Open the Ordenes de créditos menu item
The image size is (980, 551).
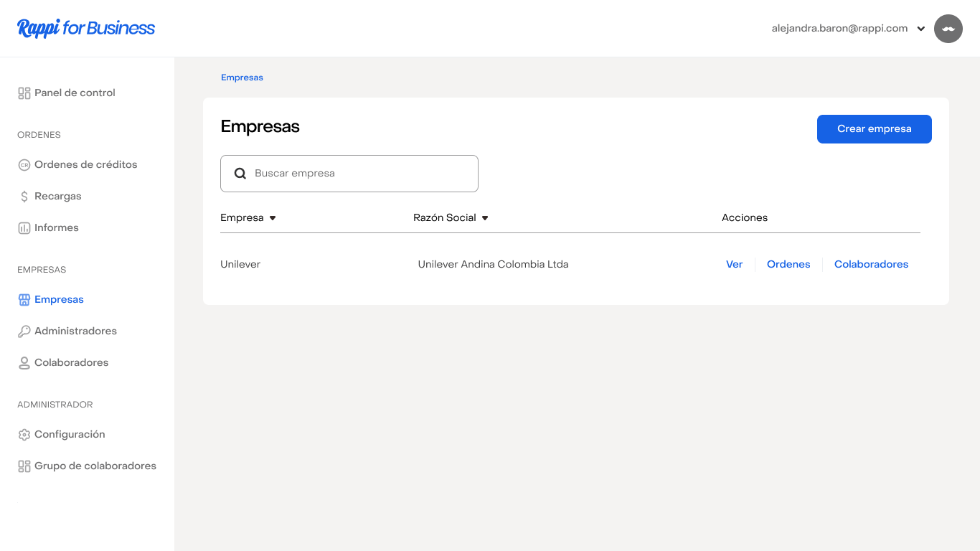pyautogui.click(x=85, y=165)
